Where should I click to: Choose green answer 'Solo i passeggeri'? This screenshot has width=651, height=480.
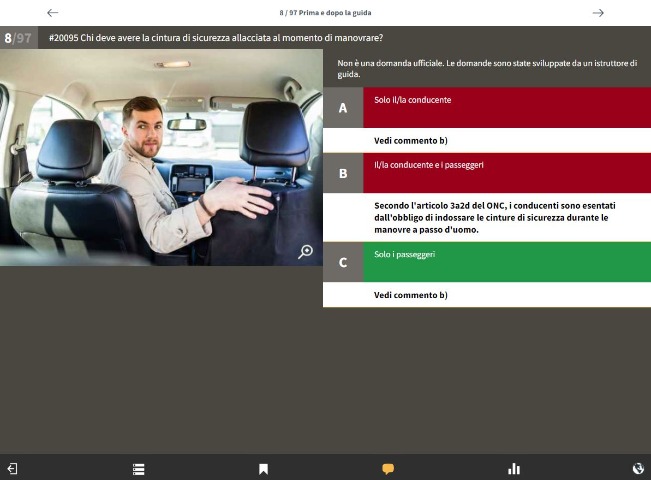pyautogui.click(x=405, y=255)
